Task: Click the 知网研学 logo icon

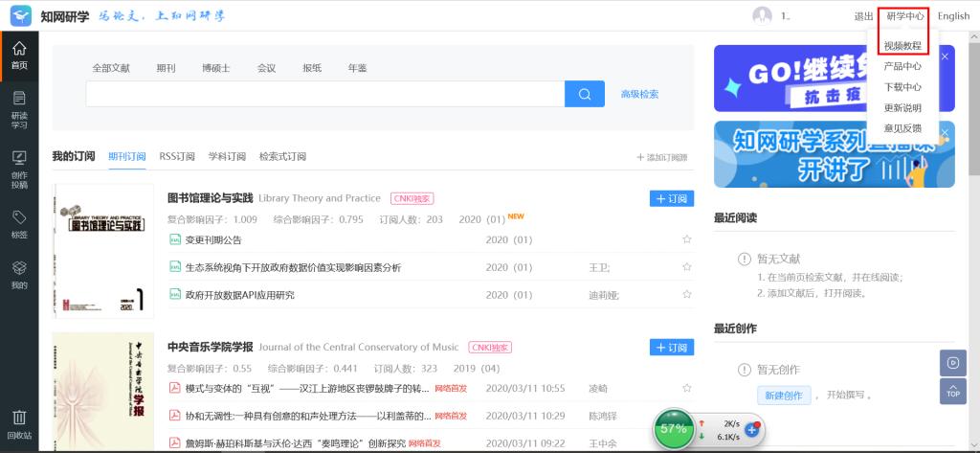Action: pos(21,15)
